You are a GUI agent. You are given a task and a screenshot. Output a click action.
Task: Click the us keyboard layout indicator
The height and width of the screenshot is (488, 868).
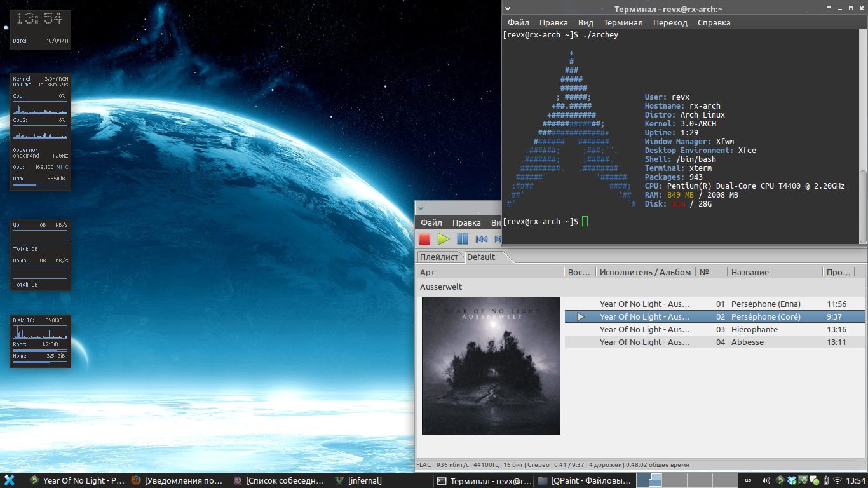pos(749,480)
